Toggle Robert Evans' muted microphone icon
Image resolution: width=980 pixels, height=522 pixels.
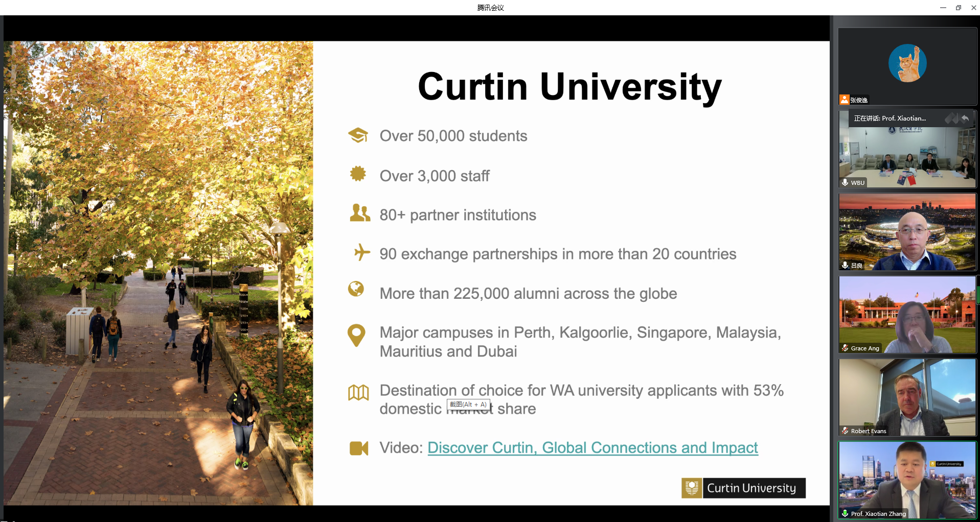click(845, 431)
